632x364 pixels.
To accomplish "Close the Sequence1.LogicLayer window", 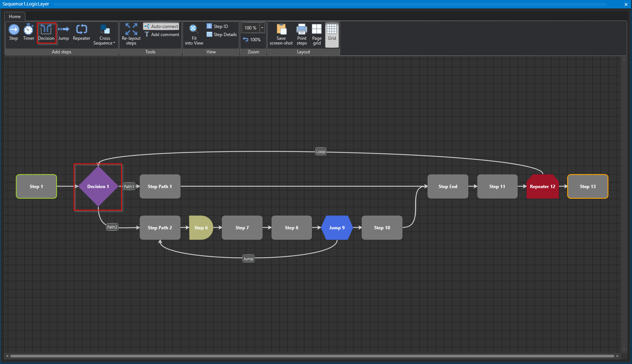I will [x=626, y=4].
